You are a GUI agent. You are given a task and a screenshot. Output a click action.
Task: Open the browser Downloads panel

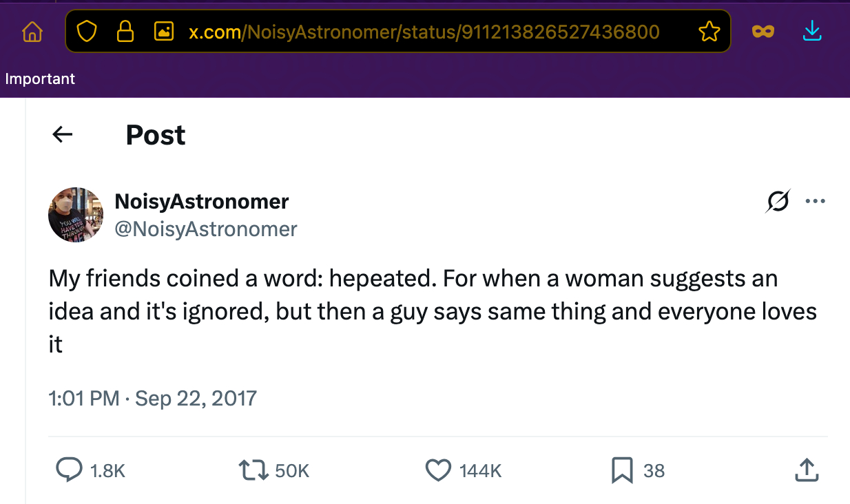coord(813,31)
